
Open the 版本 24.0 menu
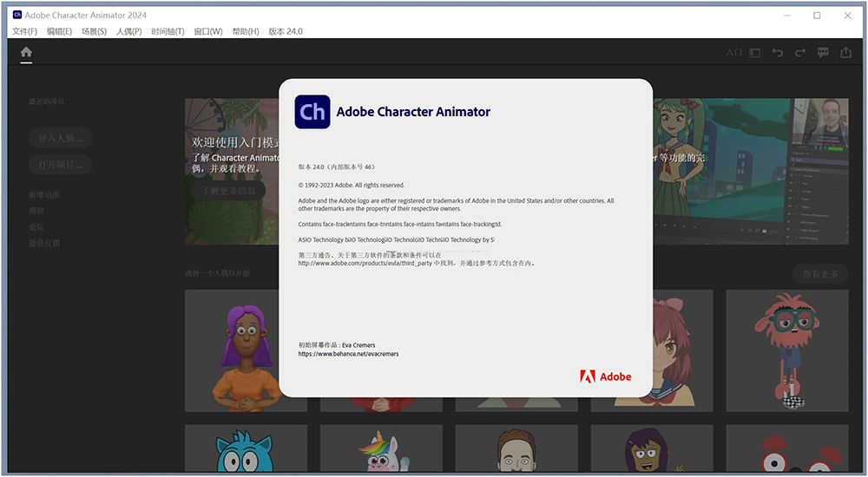(x=286, y=31)
